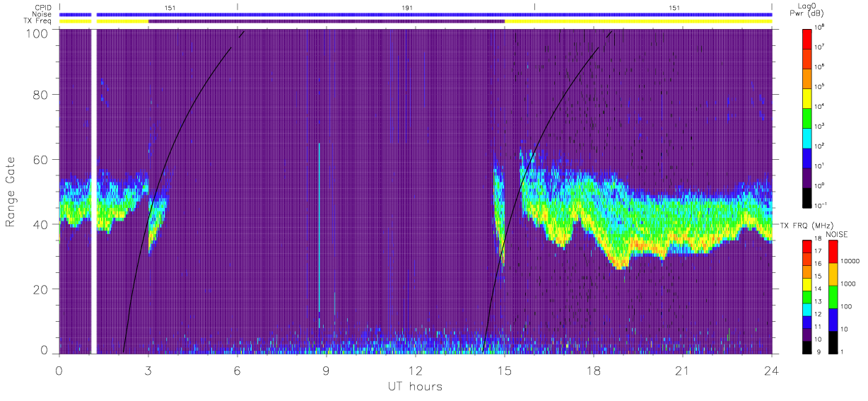
Task: Click x-axis tick label 9
Action: point(327,371)
